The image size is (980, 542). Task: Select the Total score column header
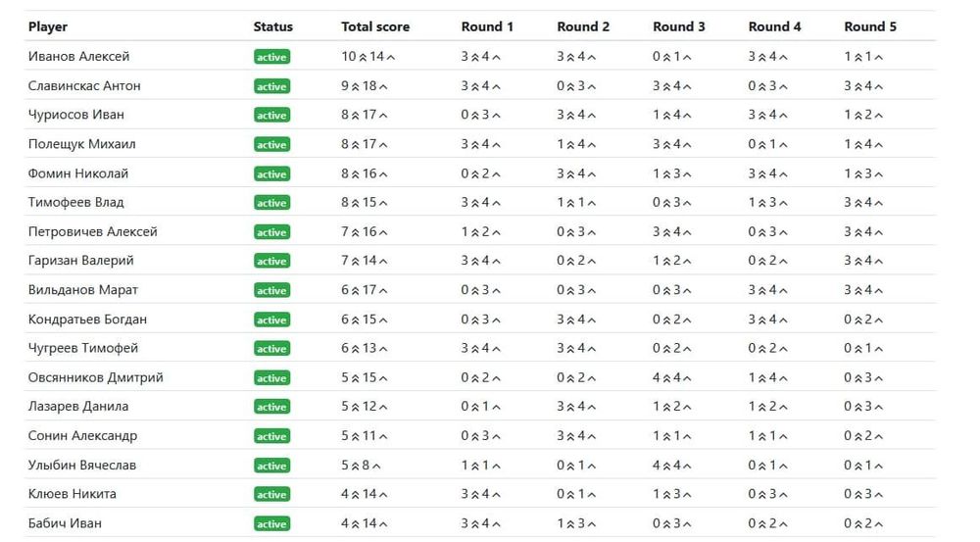click(375, 26)
